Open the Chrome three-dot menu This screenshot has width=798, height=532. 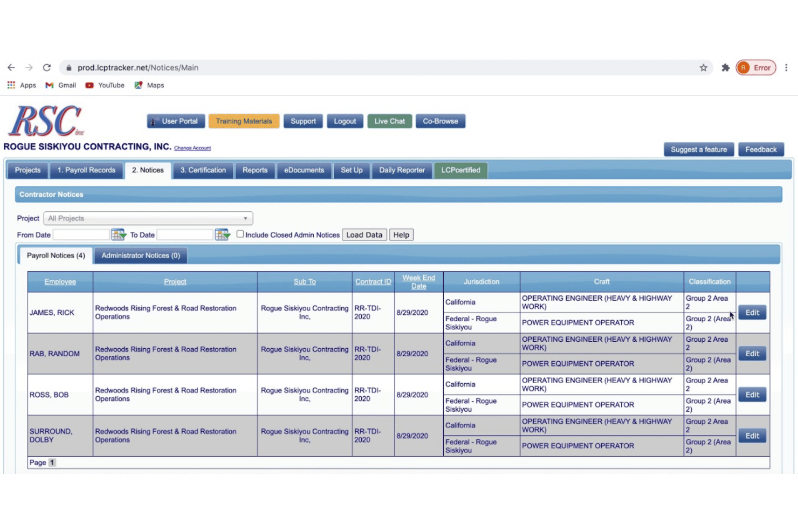point(786,67)
